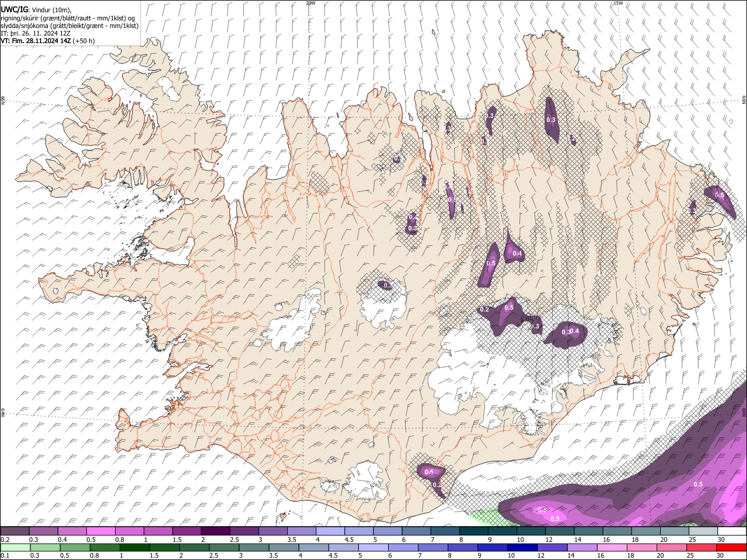Click the valid time 'VT: Fim. 28.11.2024 14Z'
747x560 pixels.
[x=36, y=41]
